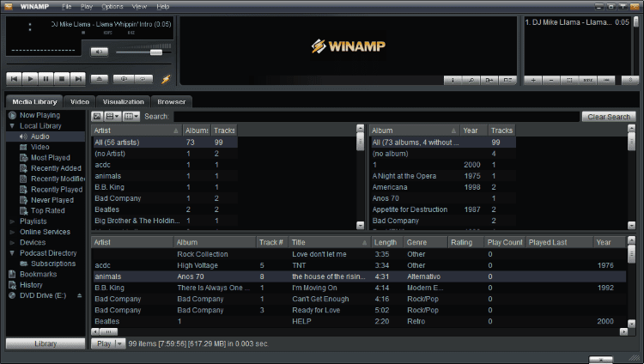Image resolution: width=644 pixels, height=364 pixels.
Task: Open the Help menu
Action: tap(162, 7)
